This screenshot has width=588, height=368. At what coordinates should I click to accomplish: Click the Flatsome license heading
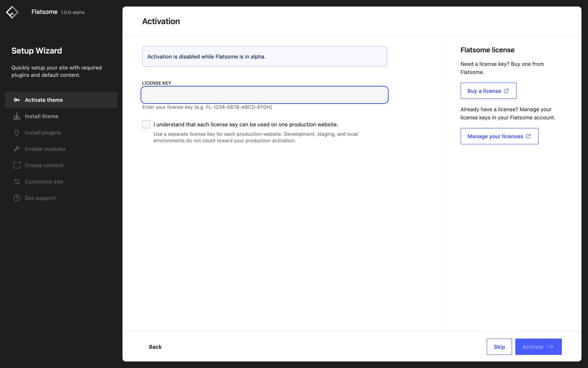click(487, 50)
